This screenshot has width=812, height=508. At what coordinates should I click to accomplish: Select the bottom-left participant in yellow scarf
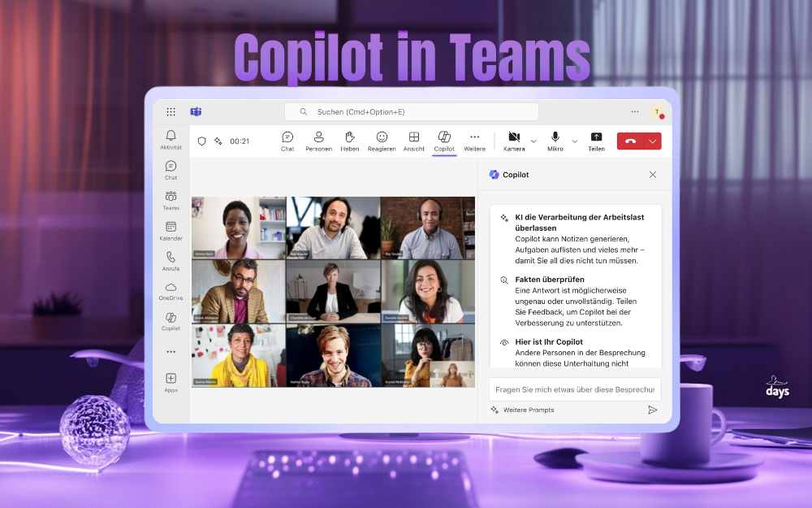(x=239, y=356)
